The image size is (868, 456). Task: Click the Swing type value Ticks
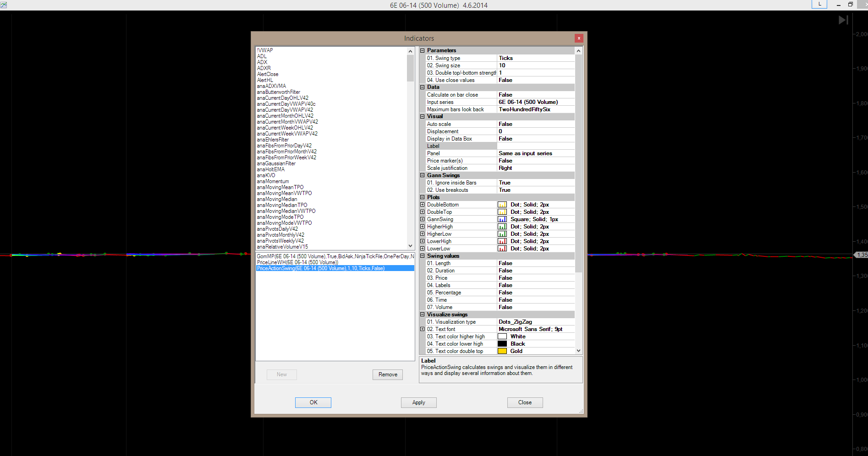click(x=536, y=58)
